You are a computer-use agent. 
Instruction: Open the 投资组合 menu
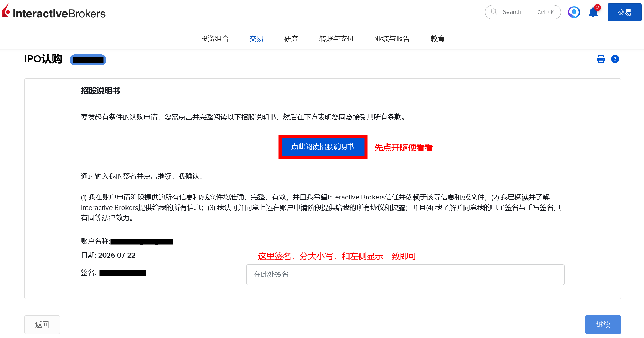(215, 39)
